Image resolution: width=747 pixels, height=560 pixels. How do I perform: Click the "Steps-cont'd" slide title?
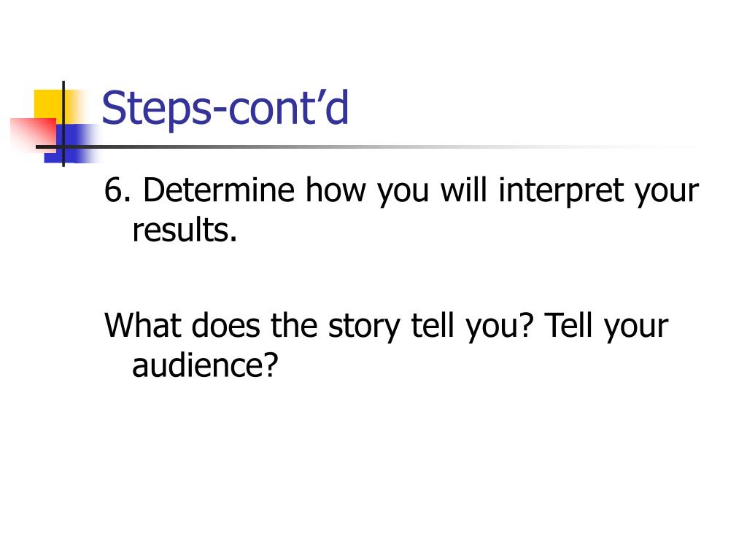click(x=225, y=109)
